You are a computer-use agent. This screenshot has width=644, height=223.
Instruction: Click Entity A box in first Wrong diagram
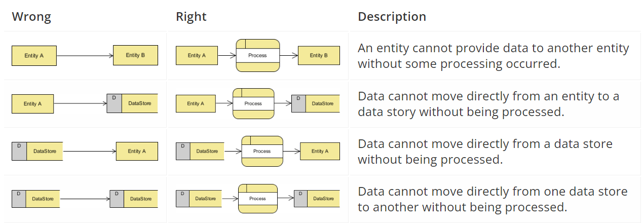tap(34, 56)
